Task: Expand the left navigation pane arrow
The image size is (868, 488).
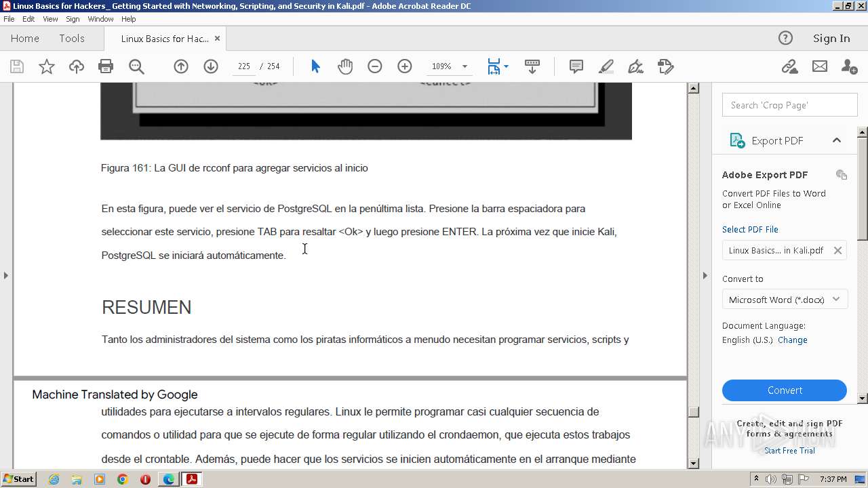Action: (6, 275)
